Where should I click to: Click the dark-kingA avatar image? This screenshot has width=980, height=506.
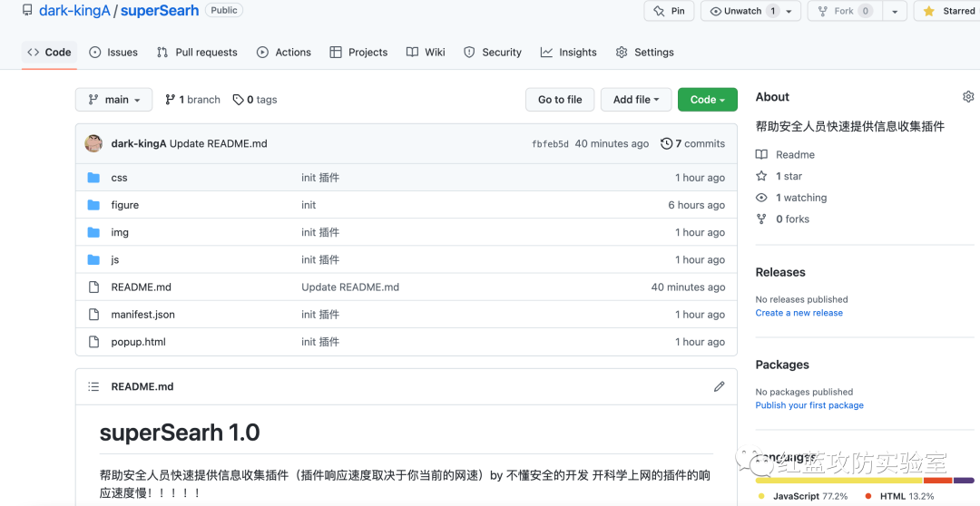pos(93,143)
